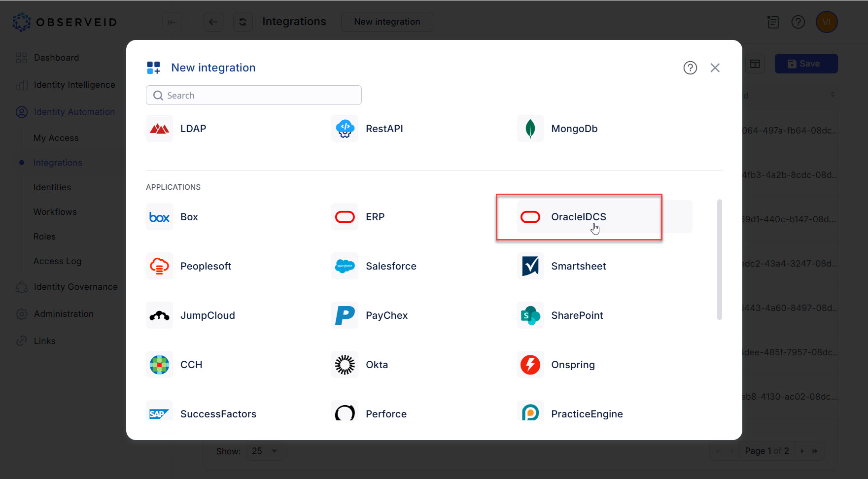
Task: Expand the Identity Automation section
Action: click(73, 111)
